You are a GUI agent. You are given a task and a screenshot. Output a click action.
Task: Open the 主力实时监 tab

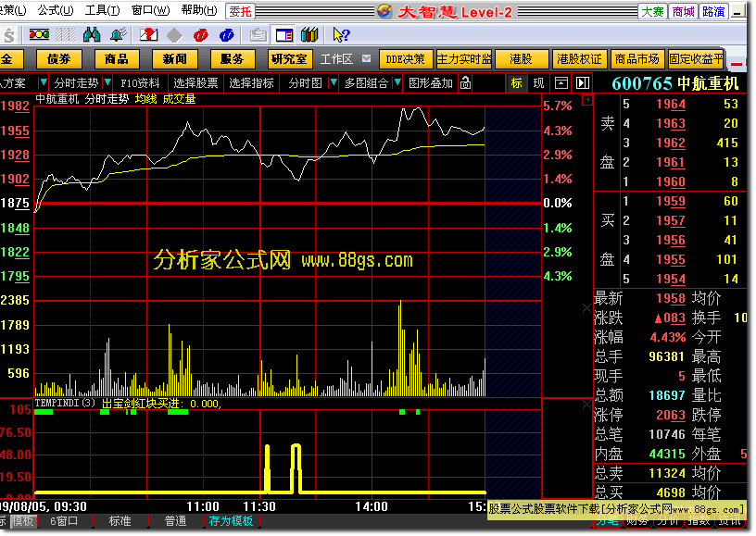464,59
